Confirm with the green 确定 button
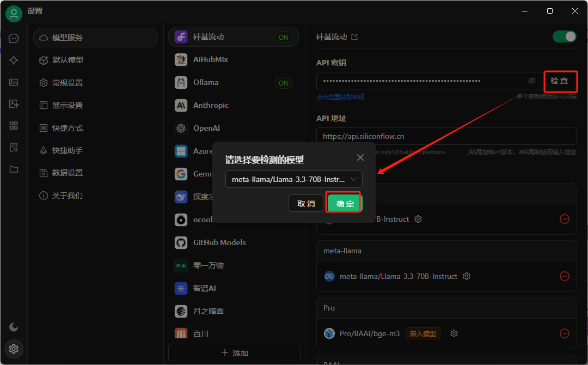The width and height of the screenshot is (588, 365). tap(345, 204)
